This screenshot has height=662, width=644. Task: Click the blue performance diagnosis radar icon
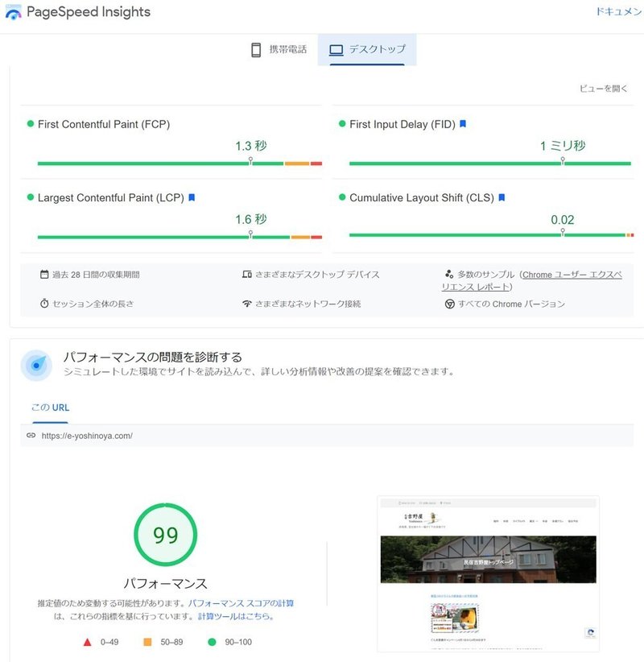click(36, 365)
